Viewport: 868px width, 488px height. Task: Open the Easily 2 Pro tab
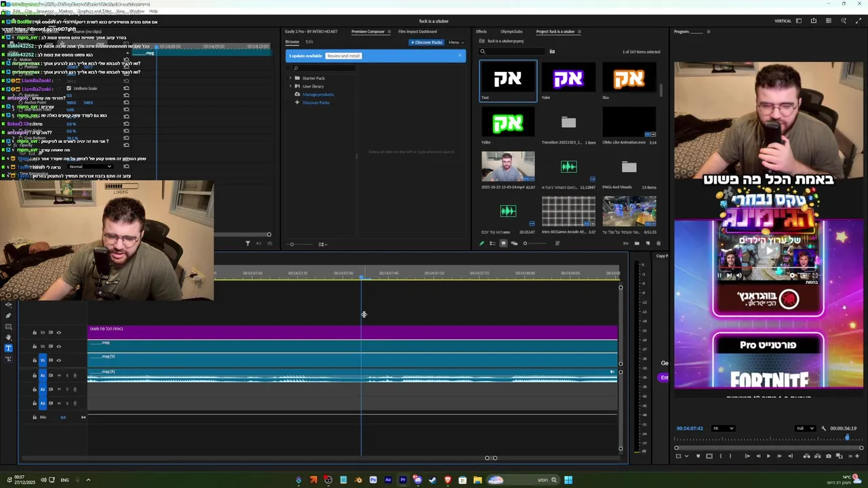point(311,31)
